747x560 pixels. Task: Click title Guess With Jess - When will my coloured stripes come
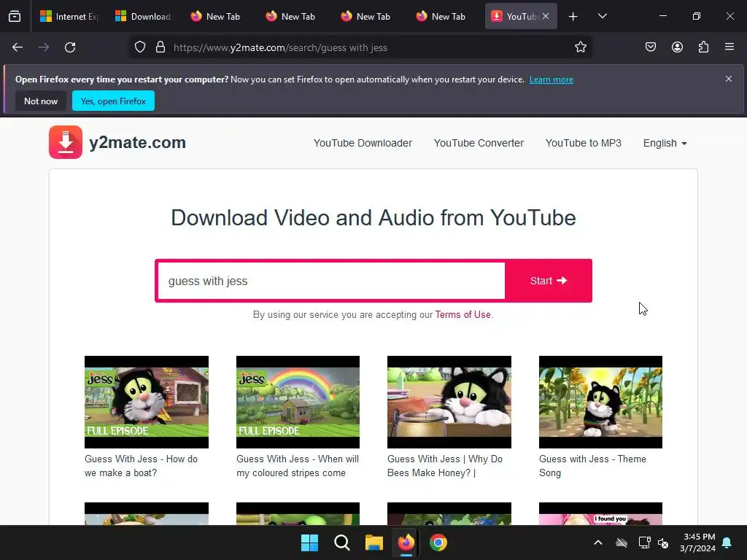coord(298,466)
